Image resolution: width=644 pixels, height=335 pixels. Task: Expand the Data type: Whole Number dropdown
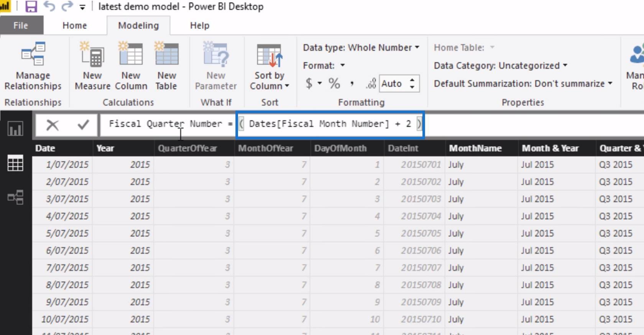click(361, 48)
